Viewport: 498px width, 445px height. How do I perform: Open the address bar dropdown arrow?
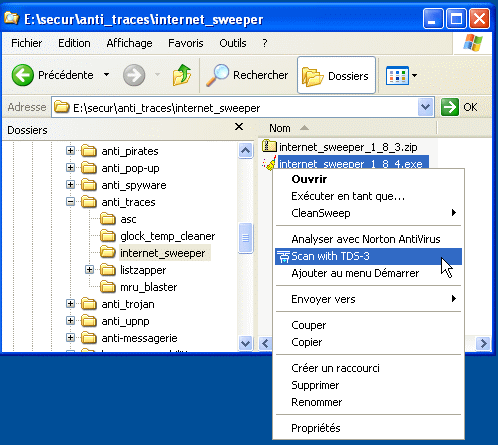click(x=425, y=107)
